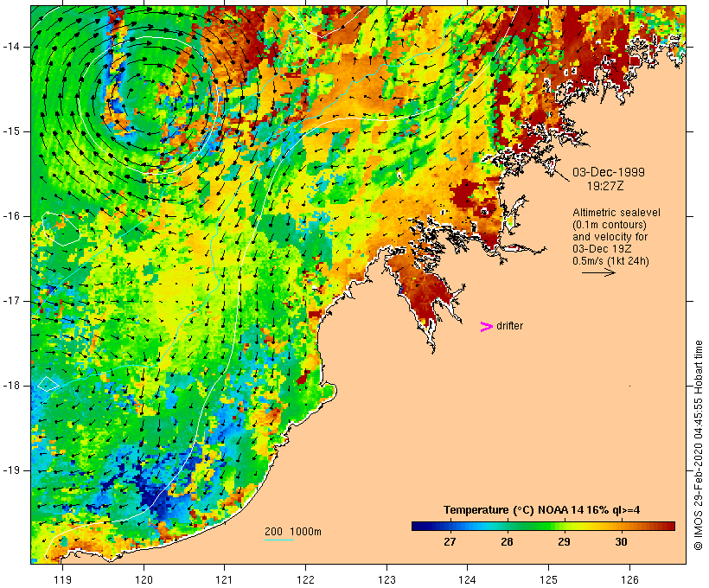Viewport: 709px width, 588px height.
Task: Click the '03-Dec-1999' date text
Action: click(609, 172)
